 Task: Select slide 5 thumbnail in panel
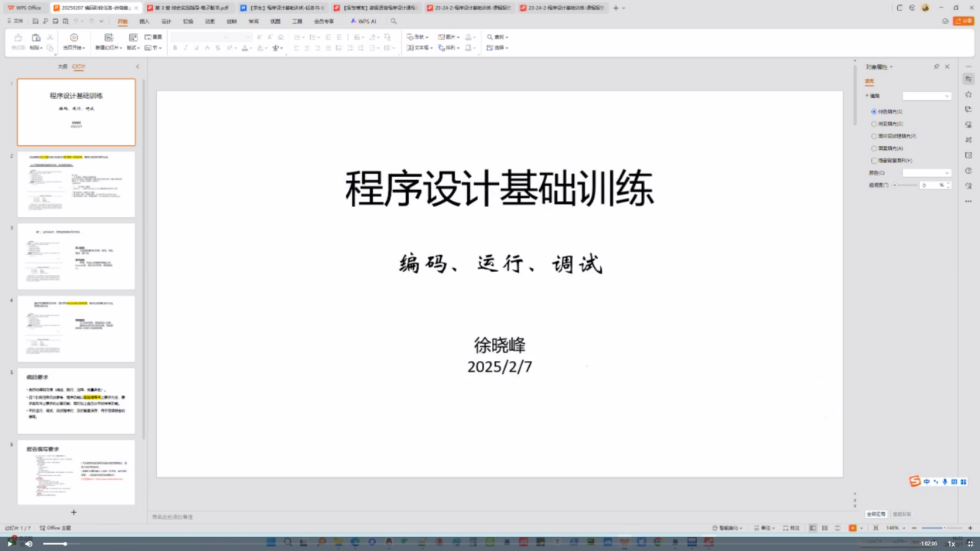76,400
